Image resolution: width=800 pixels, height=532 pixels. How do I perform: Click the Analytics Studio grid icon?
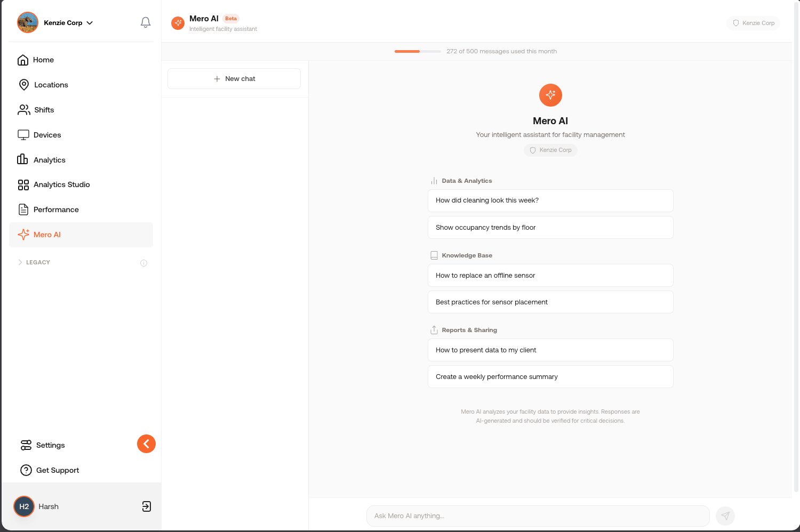[23, 184]
